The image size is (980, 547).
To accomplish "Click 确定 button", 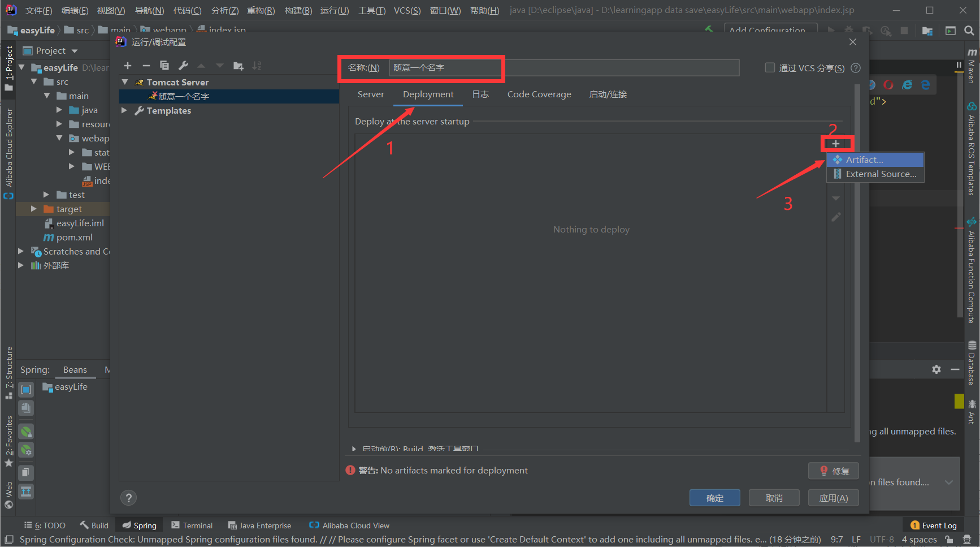I will pos(715,498).
